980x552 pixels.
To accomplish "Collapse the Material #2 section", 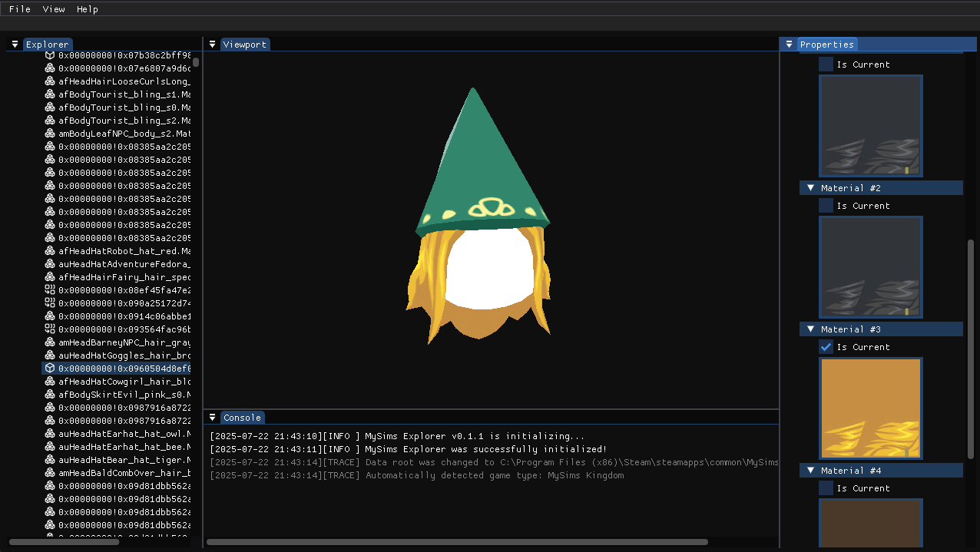I will coord(810,187).
